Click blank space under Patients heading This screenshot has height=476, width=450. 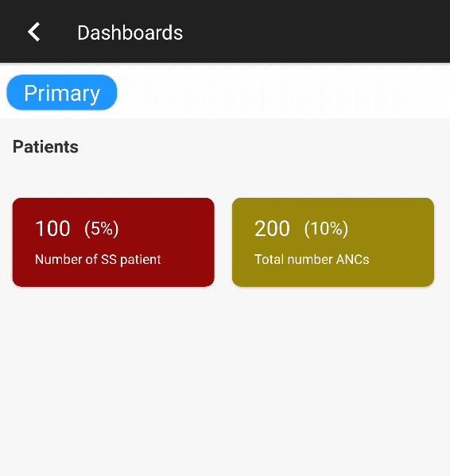coord(225,176)
